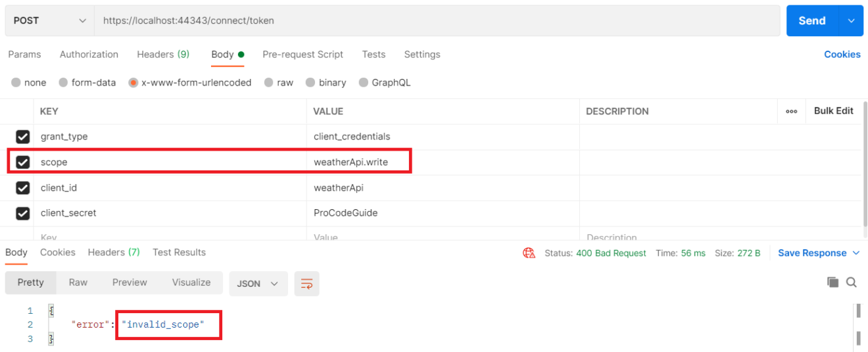Open the three-dots column options menu
The image size is (868, 352).
[x=791, y=111]
